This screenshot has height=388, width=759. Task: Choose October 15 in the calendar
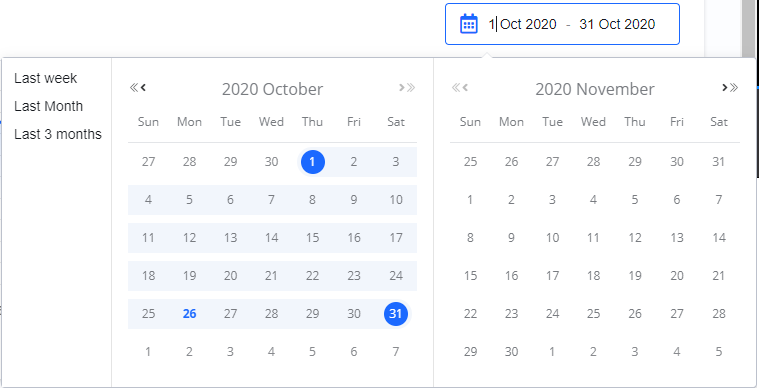313,238
